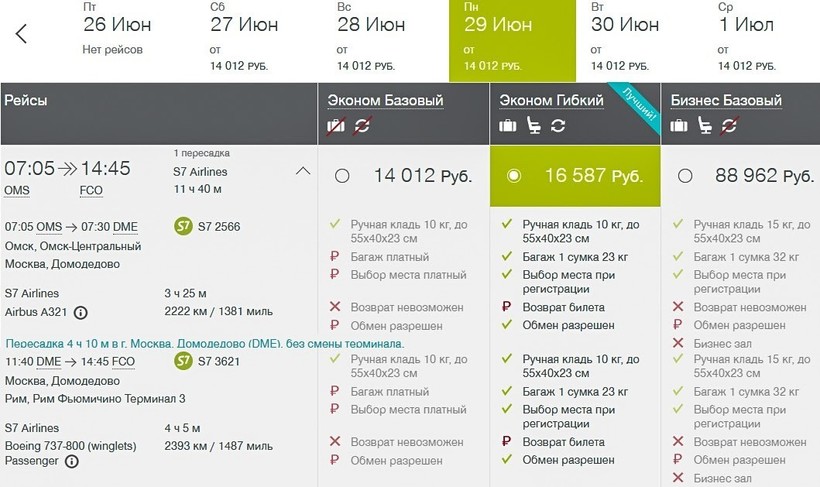
Task: Go back to earlier dates with left chevron
Action: point(21,34)
